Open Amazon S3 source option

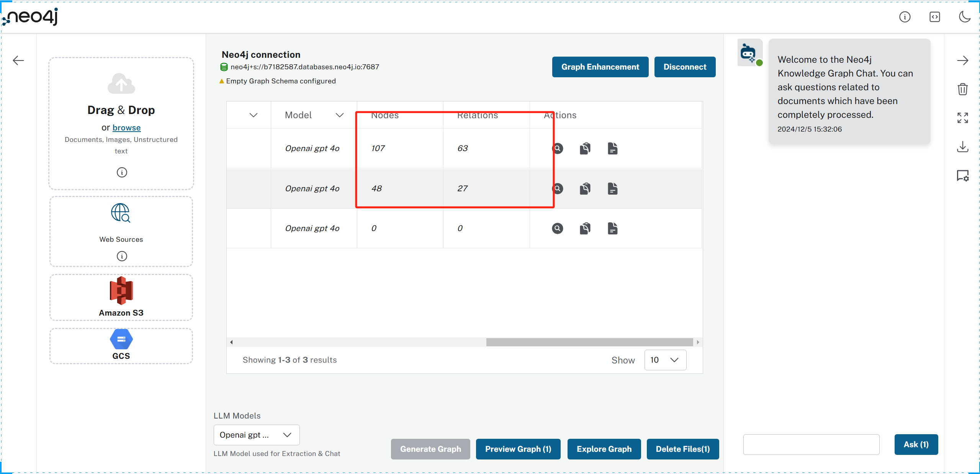point(121,297)
